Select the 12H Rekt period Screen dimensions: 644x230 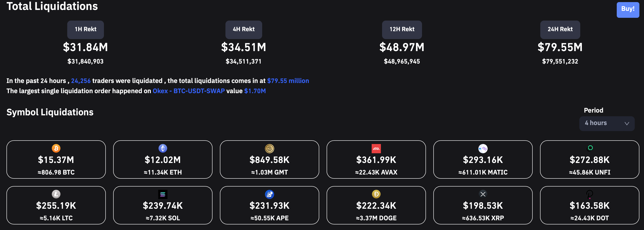coord(402,29)
